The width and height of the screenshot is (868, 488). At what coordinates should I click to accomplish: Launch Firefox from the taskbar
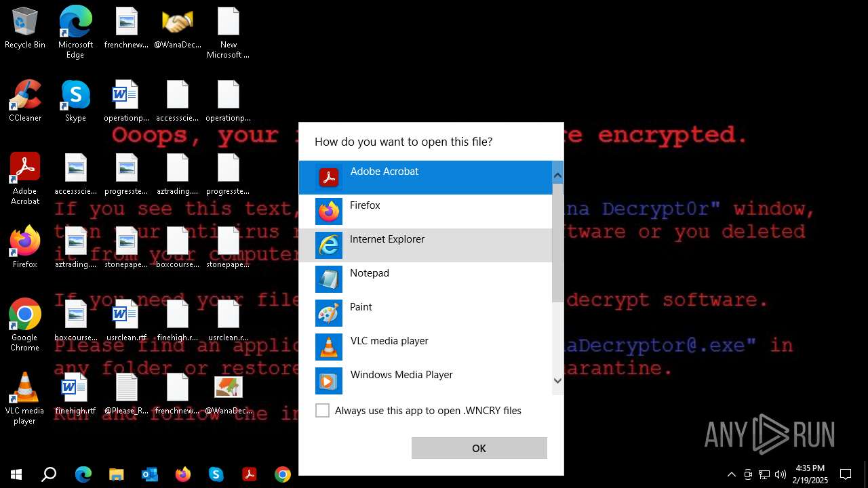182,474
